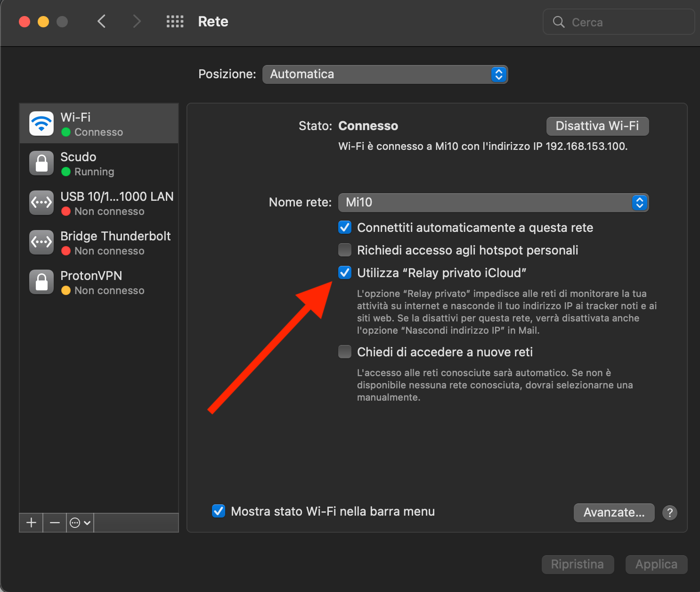Select the Scudo VPN lock icon
Screen dimensions: 700x592
click(41, 163)
